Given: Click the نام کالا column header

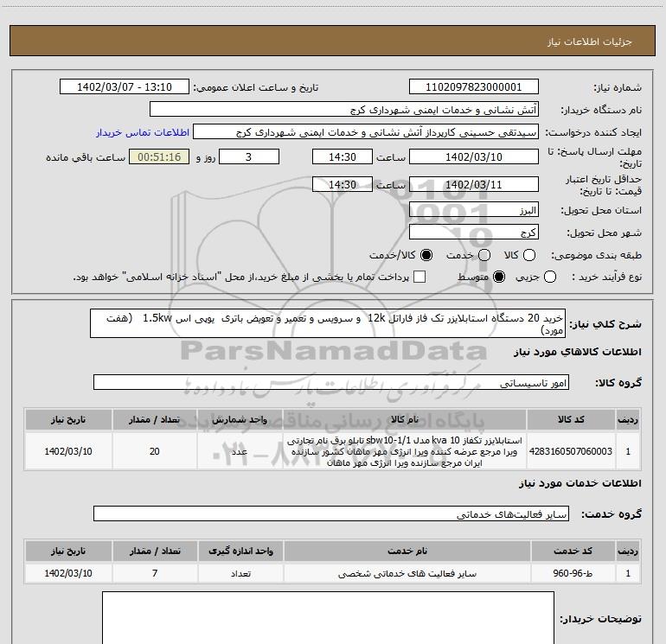Looking at the screenshot, I should click(405, 419).
